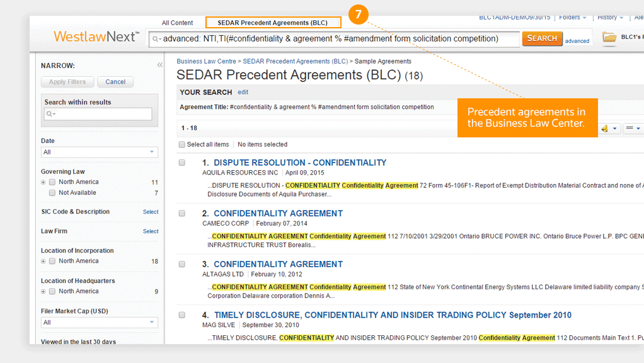Collapse the Narrow panel with double-chevron icon
Screen dimensions: 644x363
(x=160, y=65)
